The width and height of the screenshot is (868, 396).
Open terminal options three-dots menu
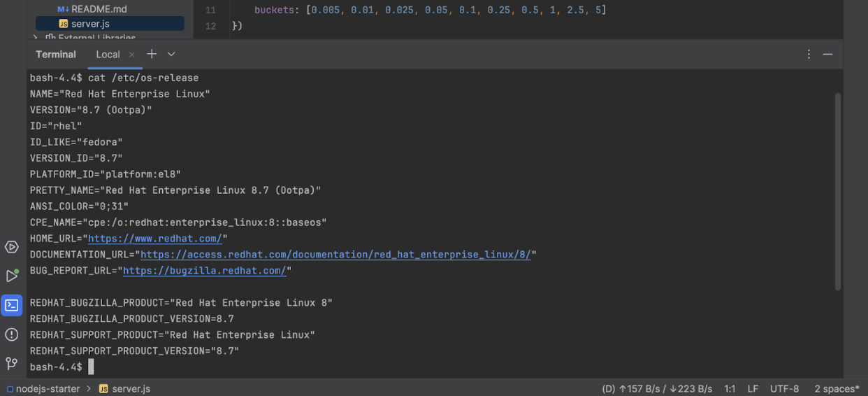(809, 54)
